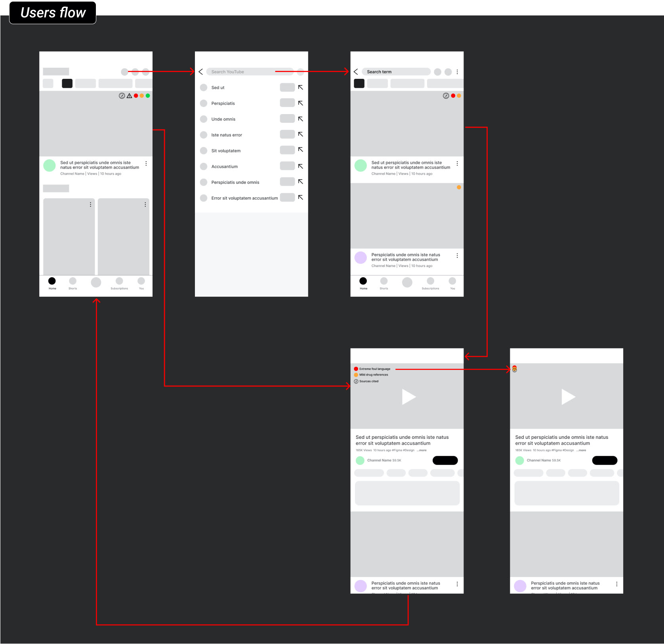Click the Extreme foul language label
The height and width of the screenshot is (644, 664).
click(375, 369)
